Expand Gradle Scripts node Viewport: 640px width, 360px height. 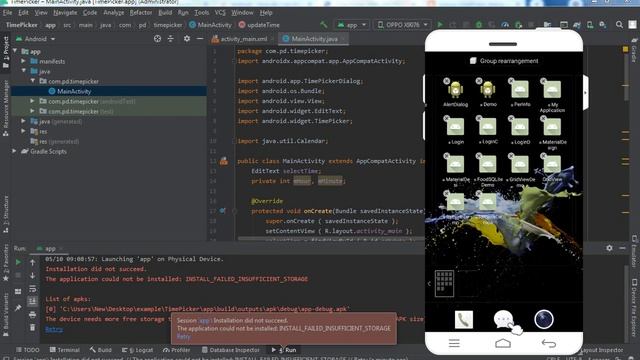pos(15,151)
